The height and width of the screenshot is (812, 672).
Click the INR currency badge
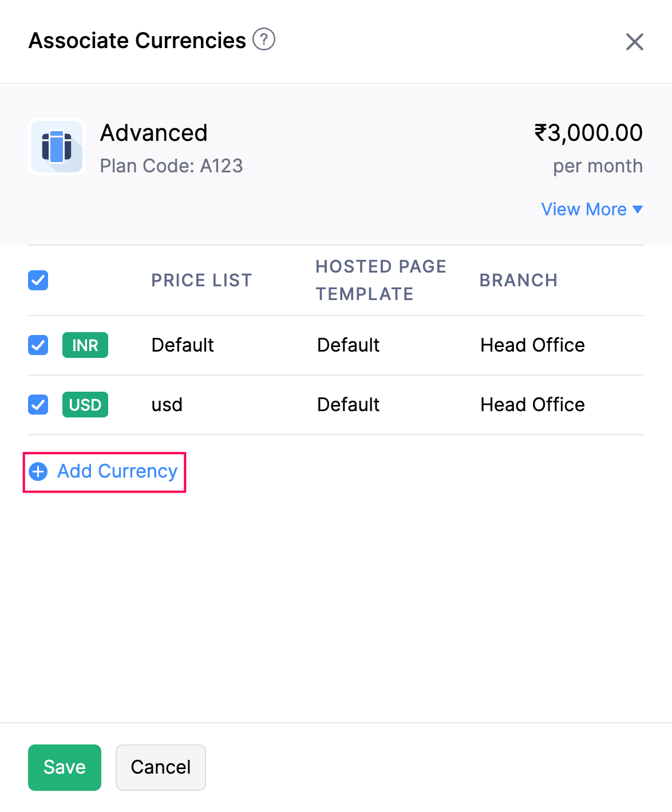(85, 345)
